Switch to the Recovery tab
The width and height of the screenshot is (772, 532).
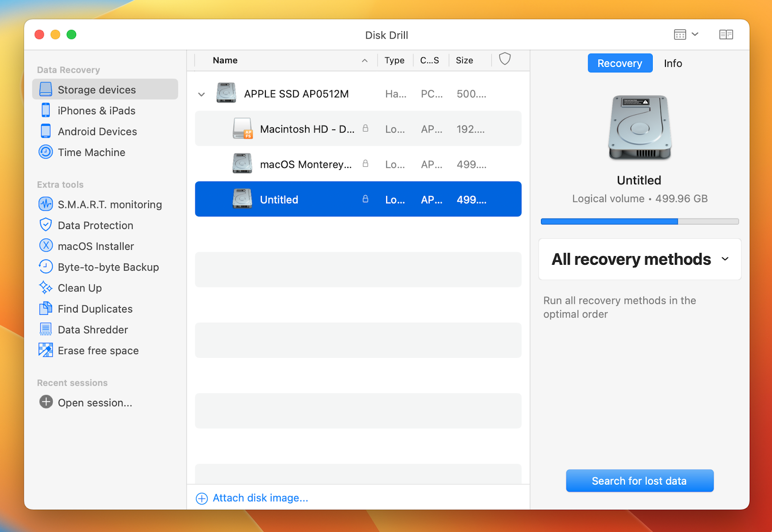pyautogui.click(x=620, y=63)
